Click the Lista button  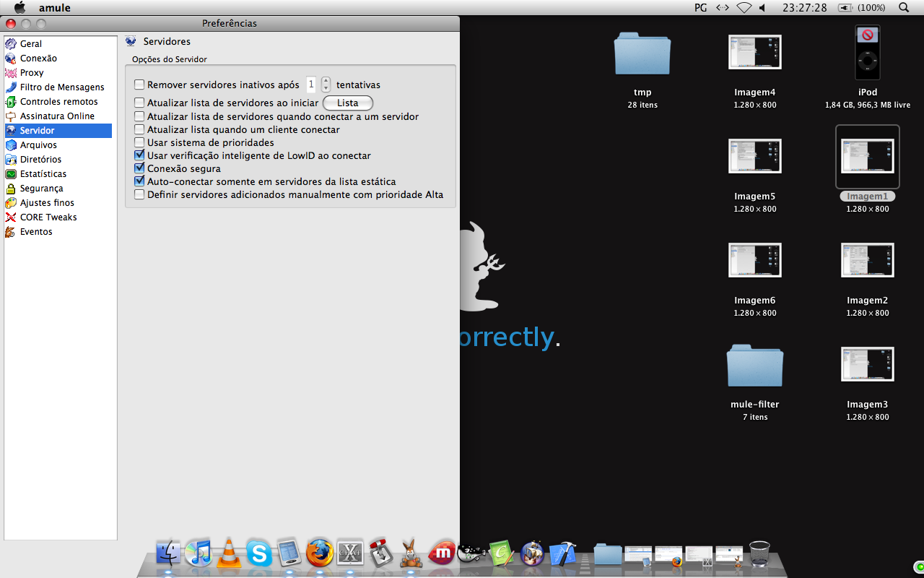tap(347, 103)
